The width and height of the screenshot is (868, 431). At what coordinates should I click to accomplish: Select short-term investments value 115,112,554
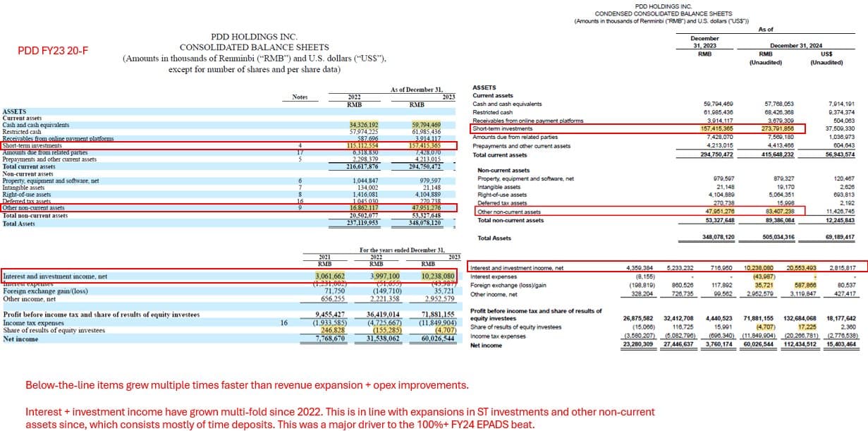pyautogui.click(x=363, y=145)
